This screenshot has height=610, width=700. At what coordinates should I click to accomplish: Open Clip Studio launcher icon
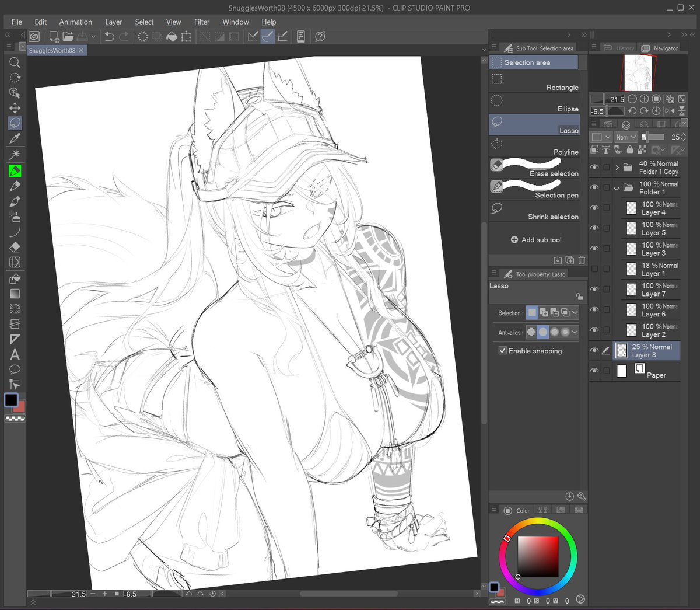click(x=34, y=37)
